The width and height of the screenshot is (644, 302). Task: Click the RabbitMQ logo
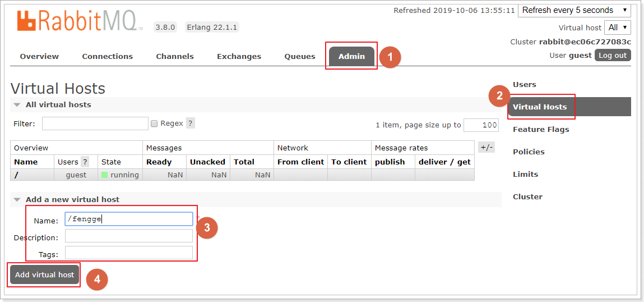(80, 21)
